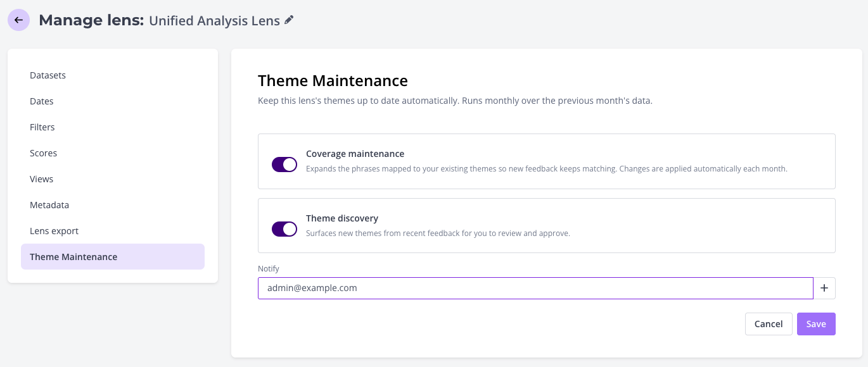
Task: Open the Datasets section
Action: pos(113,75)
